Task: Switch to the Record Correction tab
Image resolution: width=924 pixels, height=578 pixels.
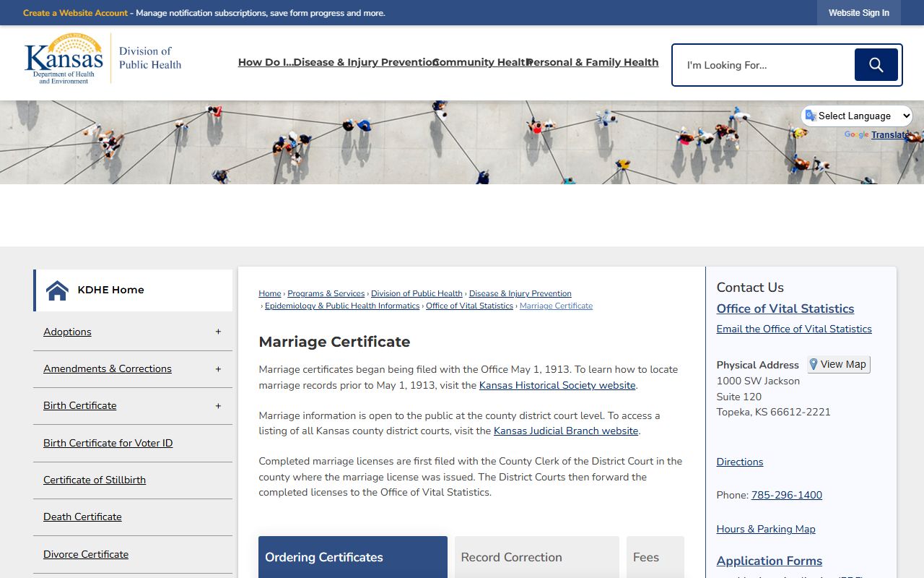Action: click(x=537, y=557)
